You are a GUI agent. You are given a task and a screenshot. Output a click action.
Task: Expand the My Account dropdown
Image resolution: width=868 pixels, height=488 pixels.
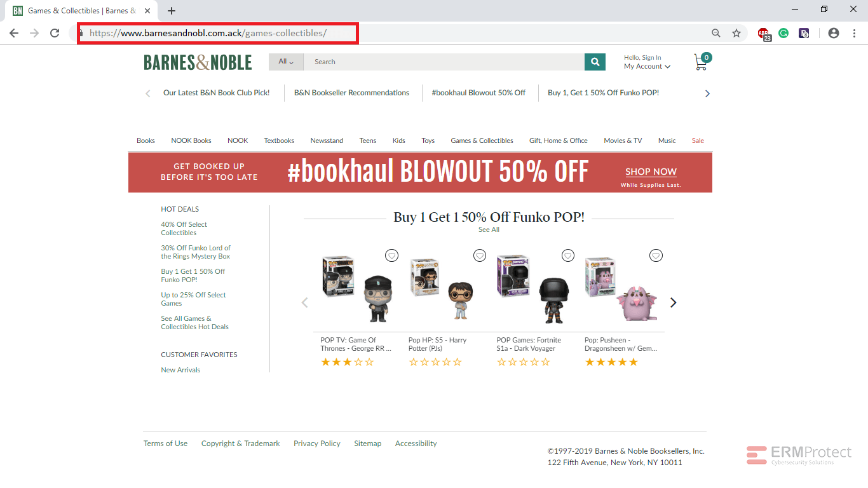(647, 66)
